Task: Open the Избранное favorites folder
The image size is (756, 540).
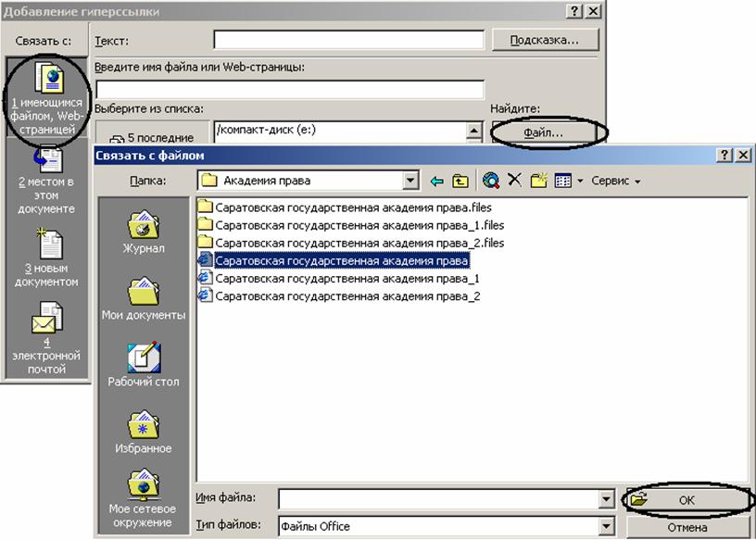Action: (x=144, y=431)
